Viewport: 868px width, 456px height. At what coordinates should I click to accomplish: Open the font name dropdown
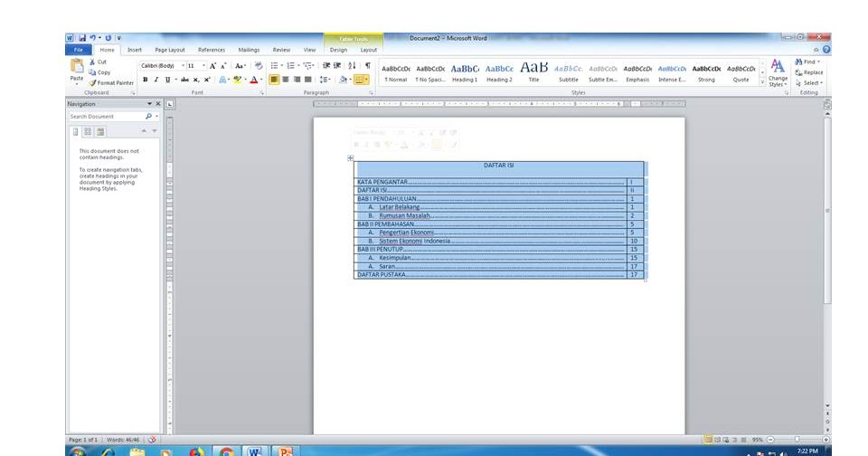click(183, 66)
